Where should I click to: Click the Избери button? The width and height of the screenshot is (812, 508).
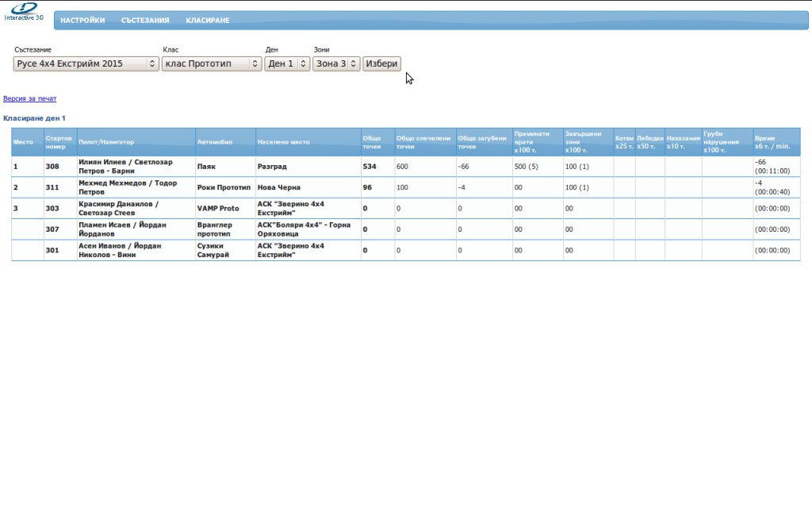click(381, 63)
